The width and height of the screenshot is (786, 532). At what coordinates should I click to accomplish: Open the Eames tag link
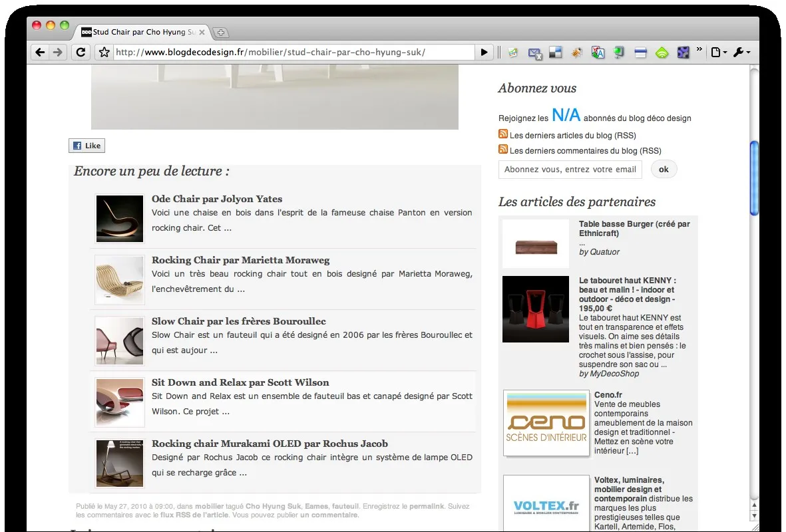(316, 507)
